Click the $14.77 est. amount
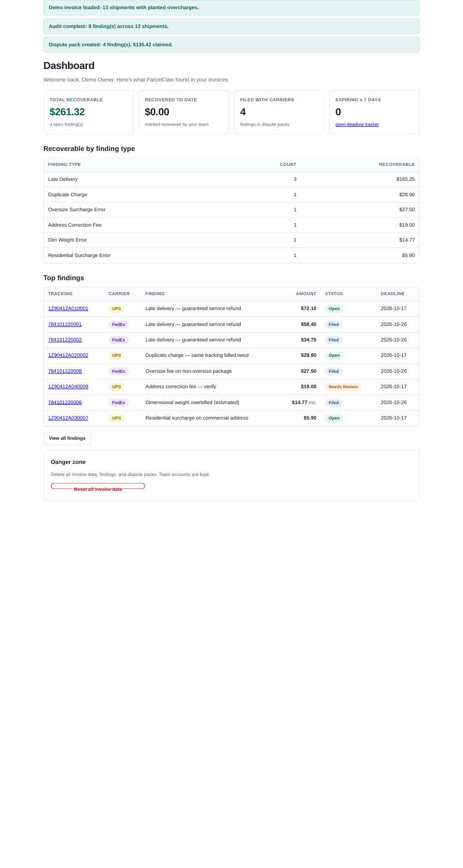This screenshot has width=463, height=868. click(x=304, y=403)
